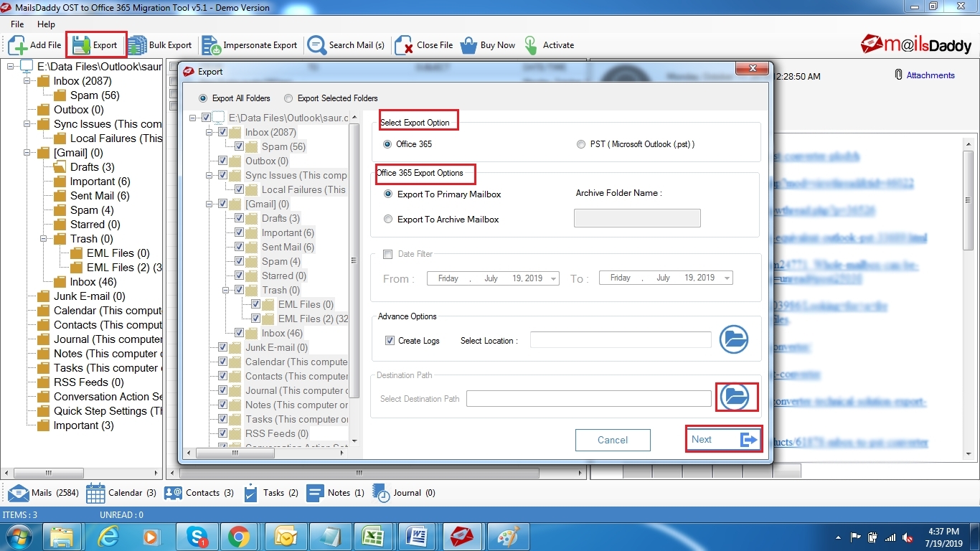The width and height of the screenshot is (980, 551).
Task: Collapse Trash (0) in export dialog tree
Action: click(227, 290)
